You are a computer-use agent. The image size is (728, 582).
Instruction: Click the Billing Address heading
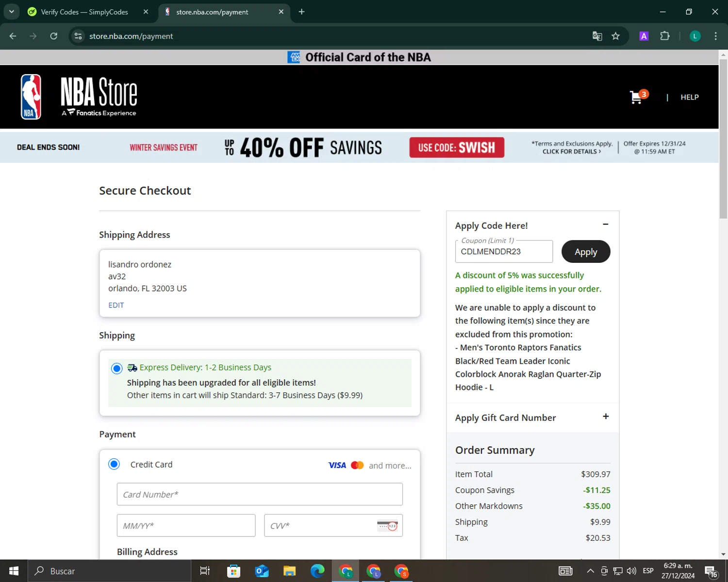click(x=147, y=552)
